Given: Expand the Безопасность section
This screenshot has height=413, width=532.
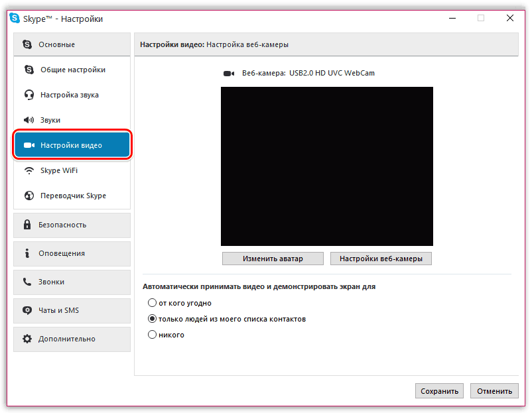Looking at the screenshot, I should pos(72,225).
